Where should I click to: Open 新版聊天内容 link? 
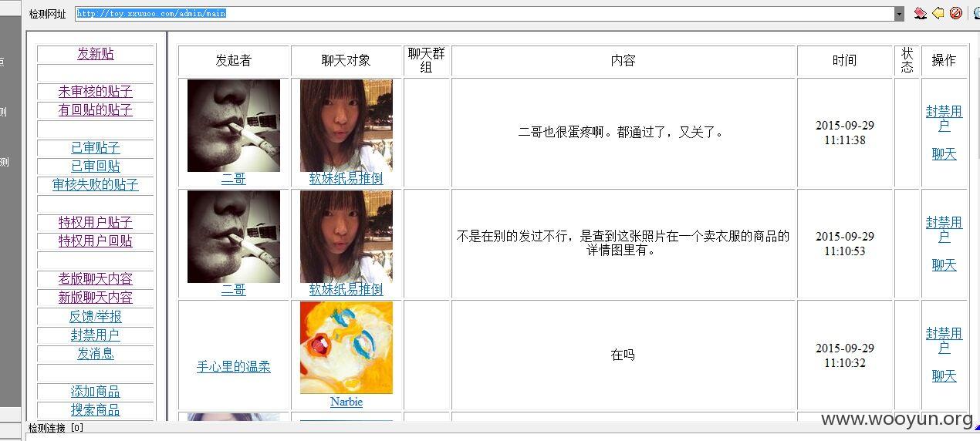point(96,298)
